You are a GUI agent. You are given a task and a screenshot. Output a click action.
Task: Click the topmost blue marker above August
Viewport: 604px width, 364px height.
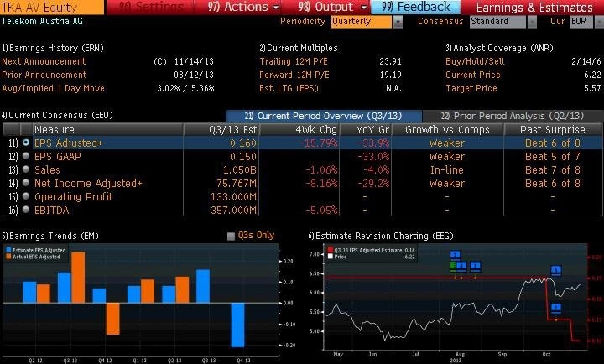coord(456,255)
